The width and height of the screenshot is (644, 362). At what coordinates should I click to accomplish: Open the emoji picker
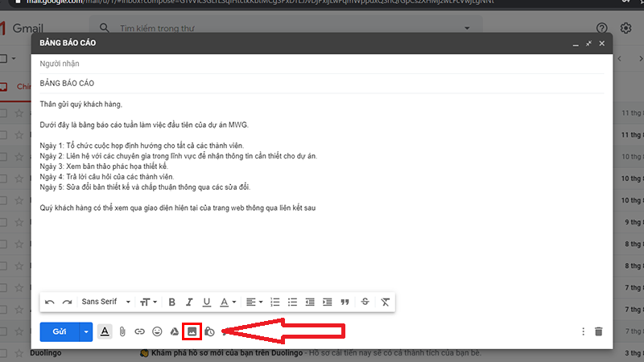point(157,331)
